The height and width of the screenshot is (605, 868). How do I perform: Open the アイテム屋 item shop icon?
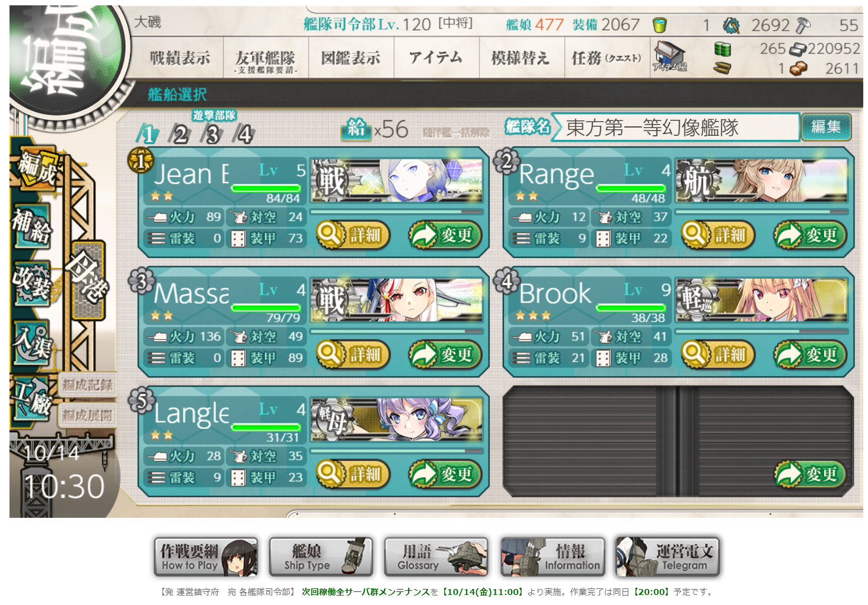point(669,57)
